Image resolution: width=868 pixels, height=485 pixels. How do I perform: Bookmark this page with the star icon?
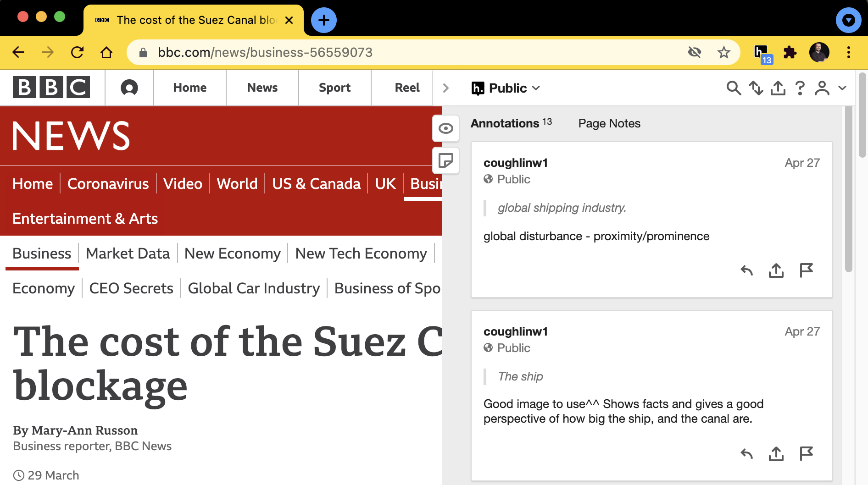coord(724,52)
